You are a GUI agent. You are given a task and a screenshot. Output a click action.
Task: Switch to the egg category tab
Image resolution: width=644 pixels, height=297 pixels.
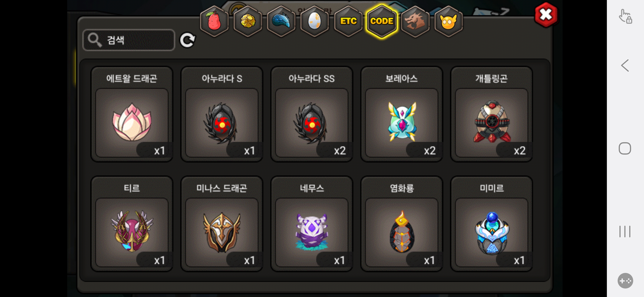315,21
